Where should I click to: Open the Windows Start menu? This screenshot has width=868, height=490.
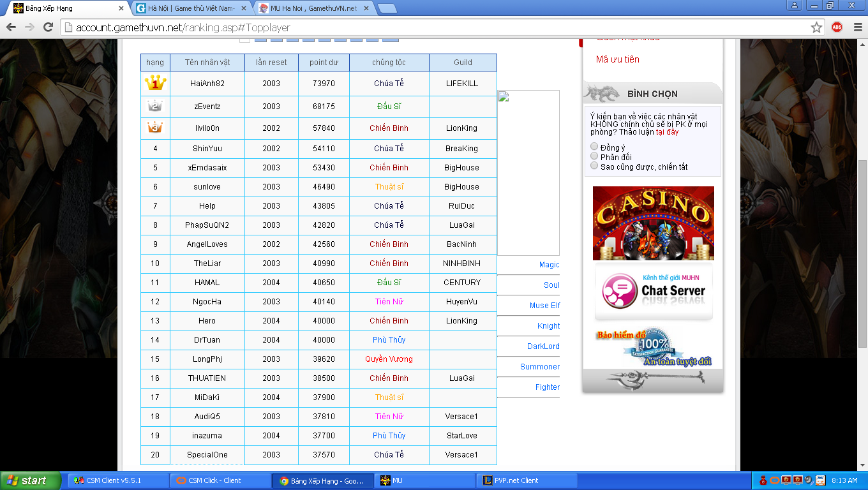(x=31, y=480)
